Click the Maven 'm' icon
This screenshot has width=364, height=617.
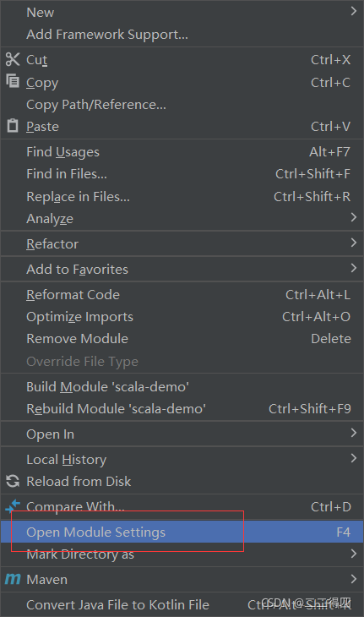pyautogui.click(x=13, y=579)
